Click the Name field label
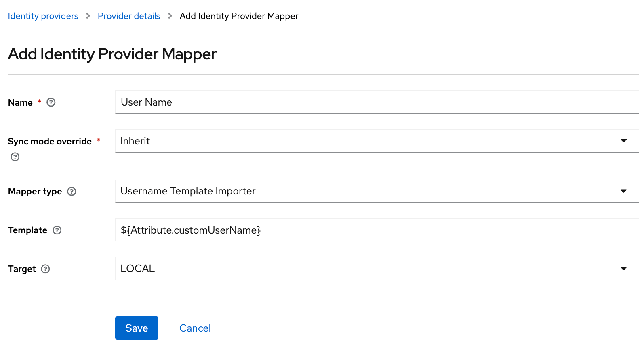644x351 pixels. coord(20,102)
